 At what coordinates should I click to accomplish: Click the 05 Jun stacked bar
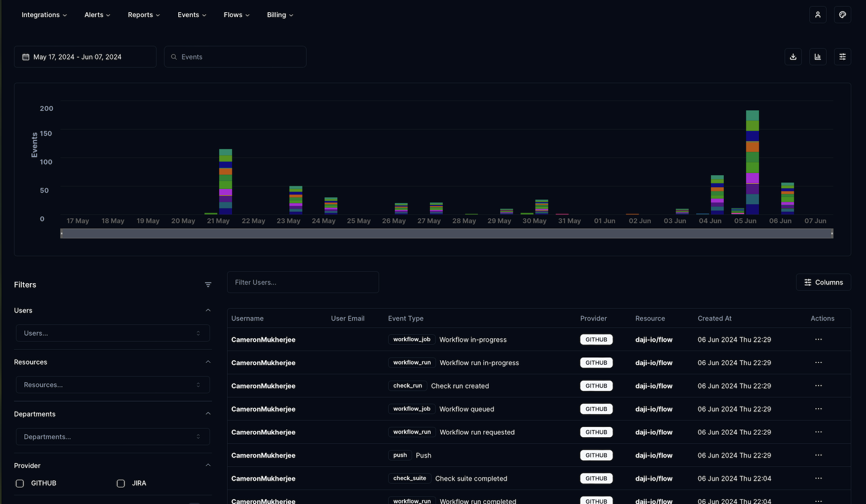tap(752, 162)
